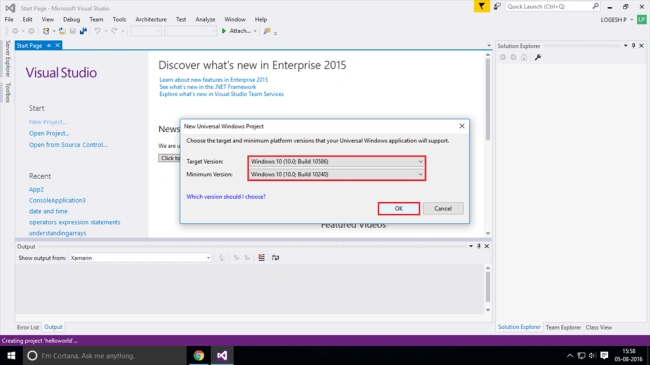Viewport: 650px width, 365px height.
Task: Click the Chrome taskbar icon
Action: (199, 355)
